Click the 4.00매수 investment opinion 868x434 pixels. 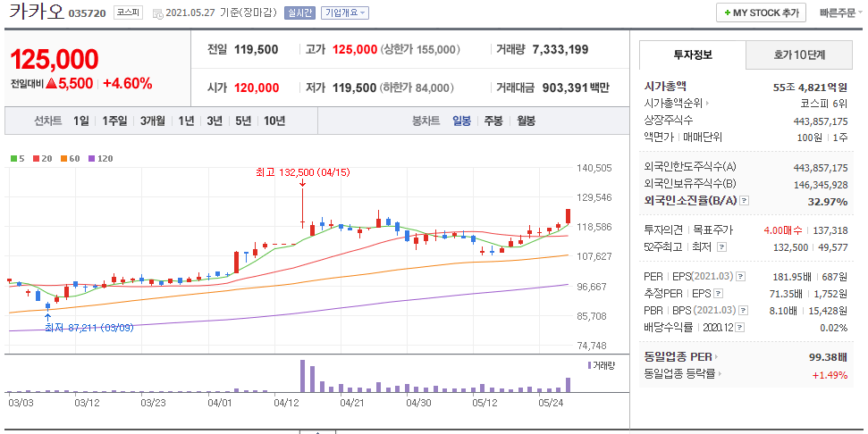point(782,230)
